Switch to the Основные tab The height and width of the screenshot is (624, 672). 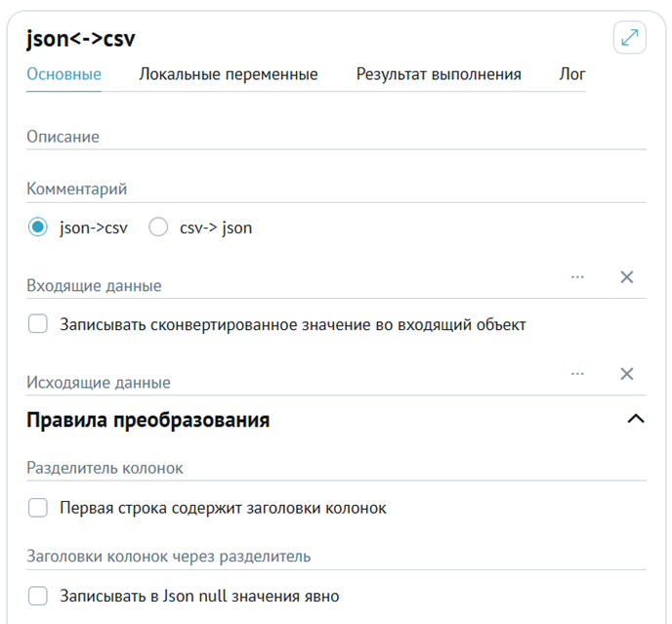(63, 74)
